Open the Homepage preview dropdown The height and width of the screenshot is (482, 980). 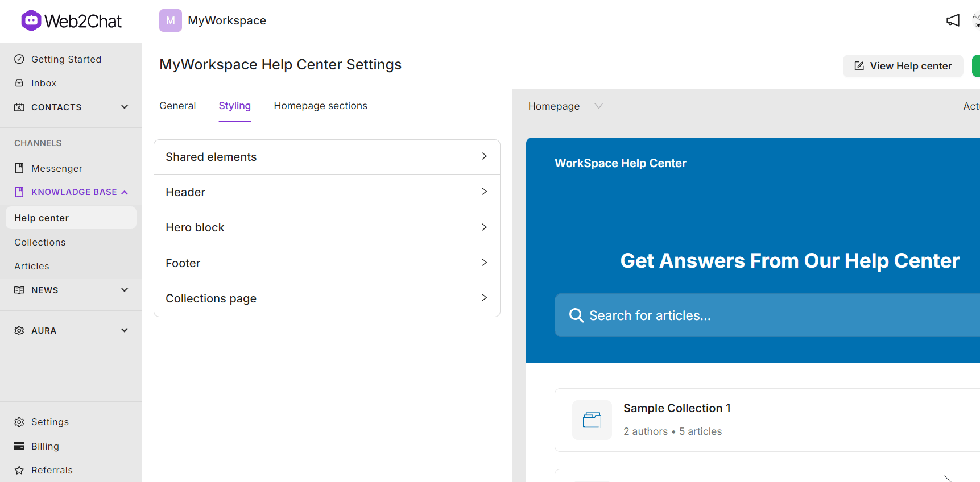coord(565,106)
